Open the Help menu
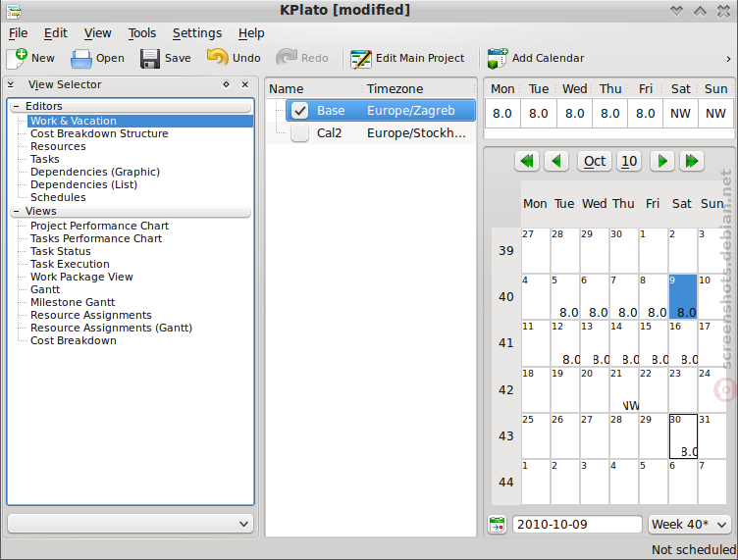This screenshot has width=738, height=560. [251, 33]
